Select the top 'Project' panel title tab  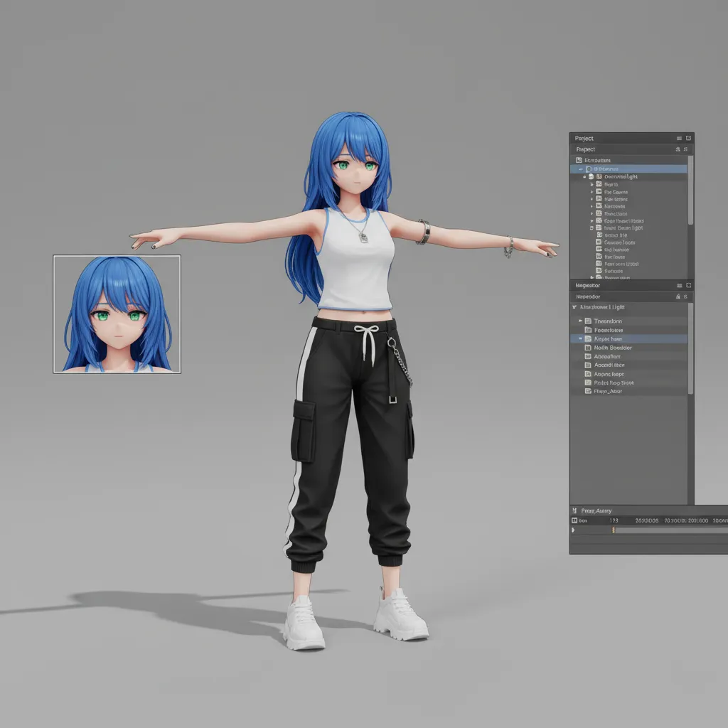click(x=584, y=139)
